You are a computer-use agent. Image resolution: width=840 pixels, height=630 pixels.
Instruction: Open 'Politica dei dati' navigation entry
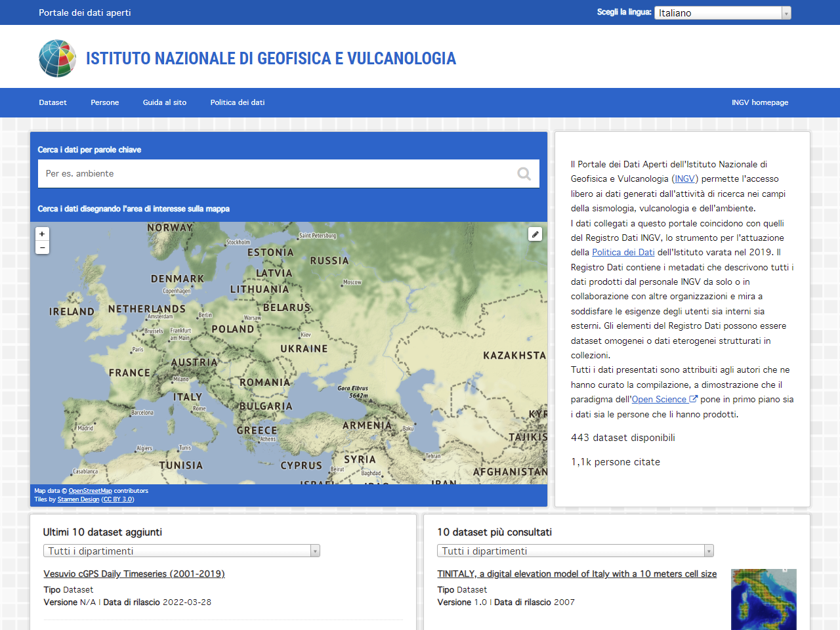[238, 102]
